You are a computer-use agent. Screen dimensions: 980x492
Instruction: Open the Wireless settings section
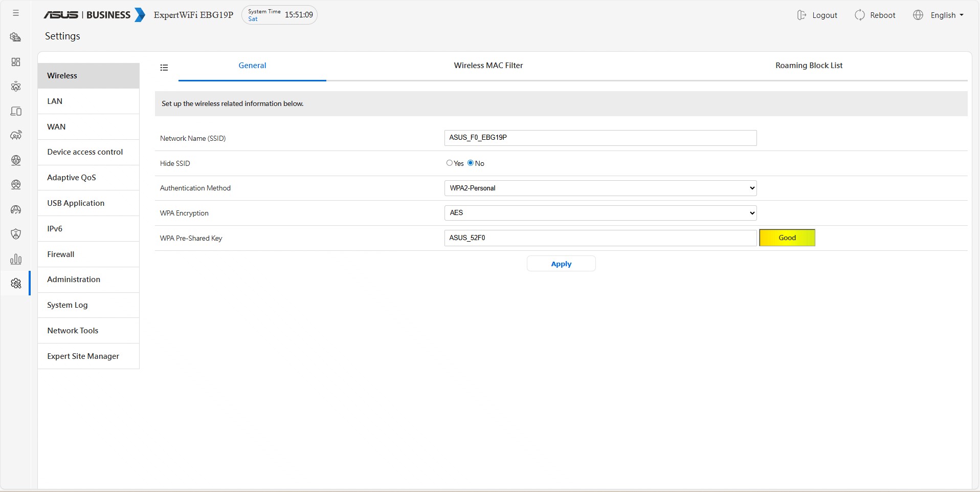tap(88, 76)
